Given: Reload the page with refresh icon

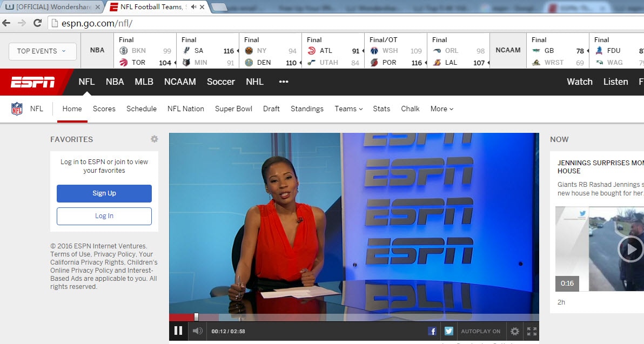Looking at the screenshot, I should (x=37, y=23).
